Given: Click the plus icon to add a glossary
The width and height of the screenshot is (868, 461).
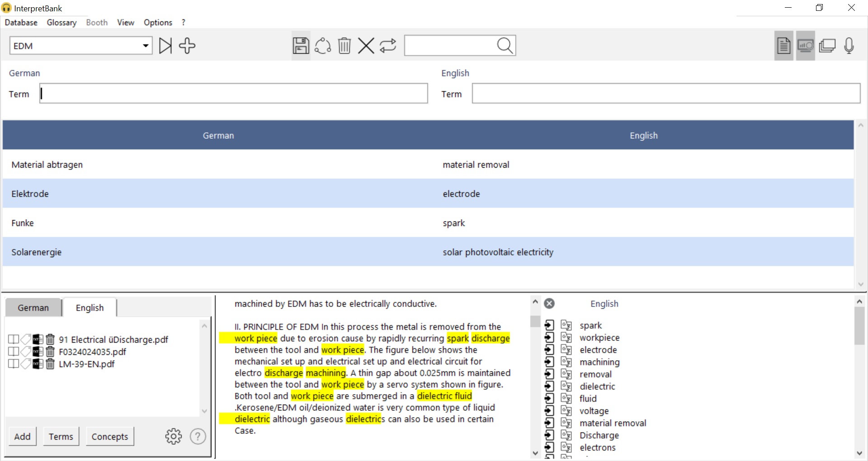Looking at the screenshot, I should pos(187,46).
